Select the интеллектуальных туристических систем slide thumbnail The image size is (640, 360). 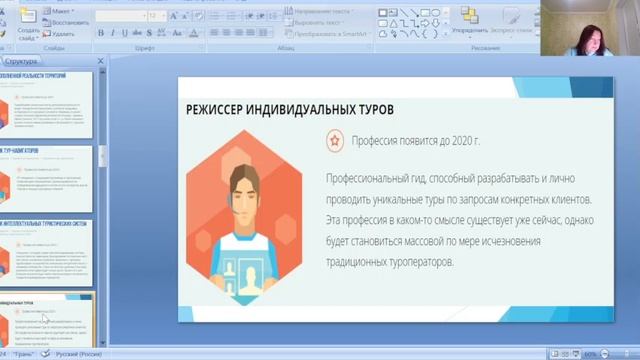click(46, 253)
